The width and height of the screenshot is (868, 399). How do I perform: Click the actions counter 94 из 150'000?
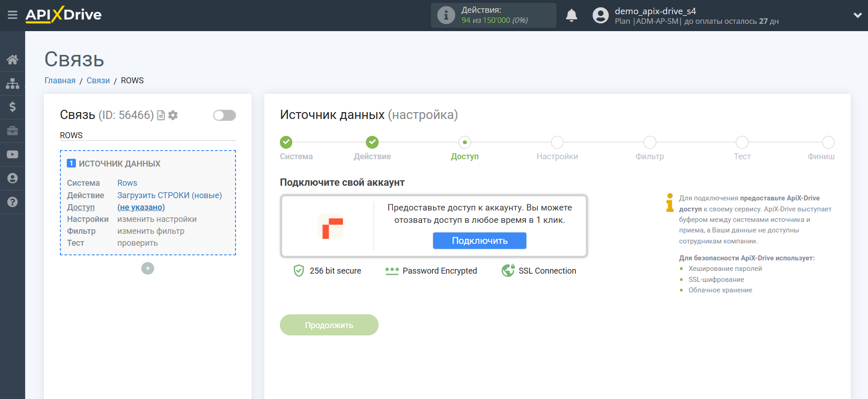pos(495,20)
